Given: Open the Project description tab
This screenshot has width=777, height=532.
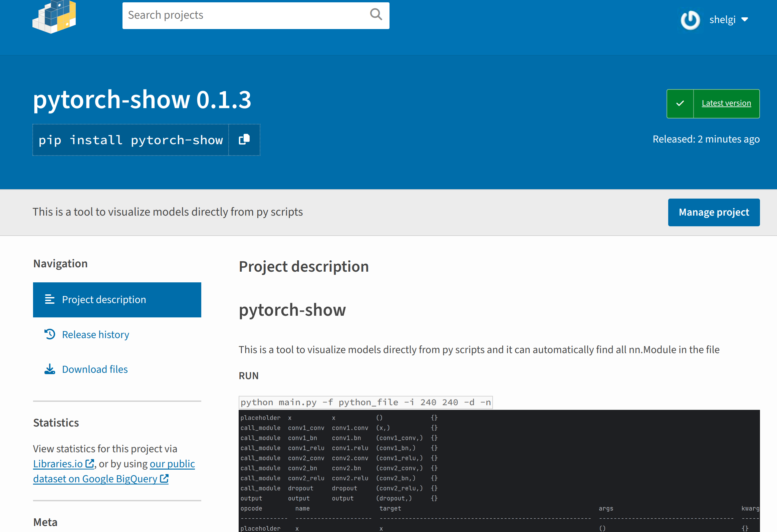Looking at the screenshot, I should coord(117,300).
